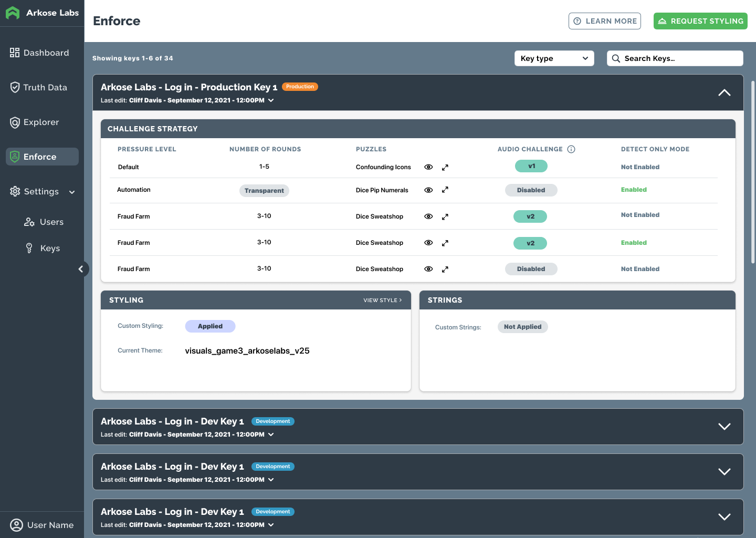
Task: Open first Dev Key last edit chevron
Action: coord(271,434)
